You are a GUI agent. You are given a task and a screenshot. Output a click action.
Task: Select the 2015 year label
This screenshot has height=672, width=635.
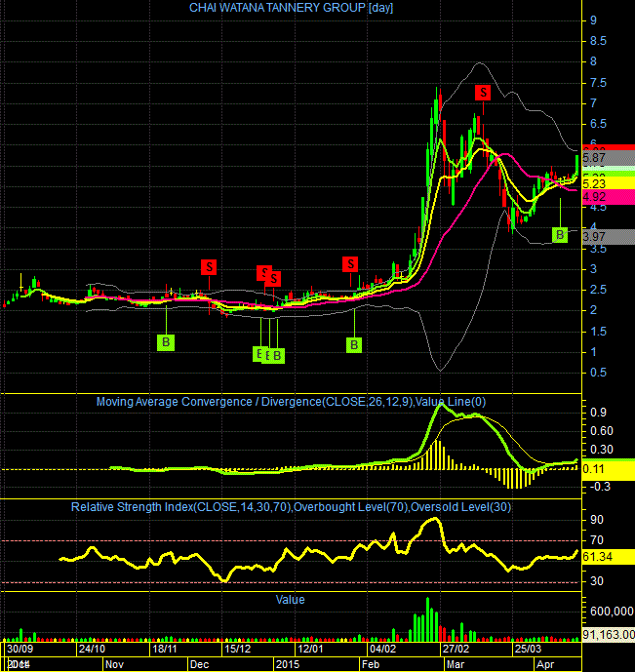coord(288,665)
